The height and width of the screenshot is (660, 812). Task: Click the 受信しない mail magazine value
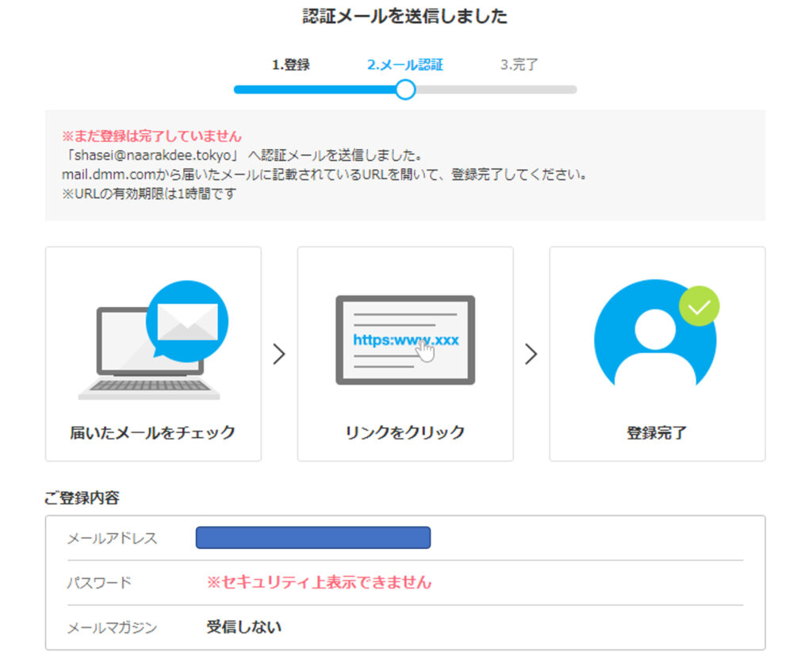(x=243, y=627)
